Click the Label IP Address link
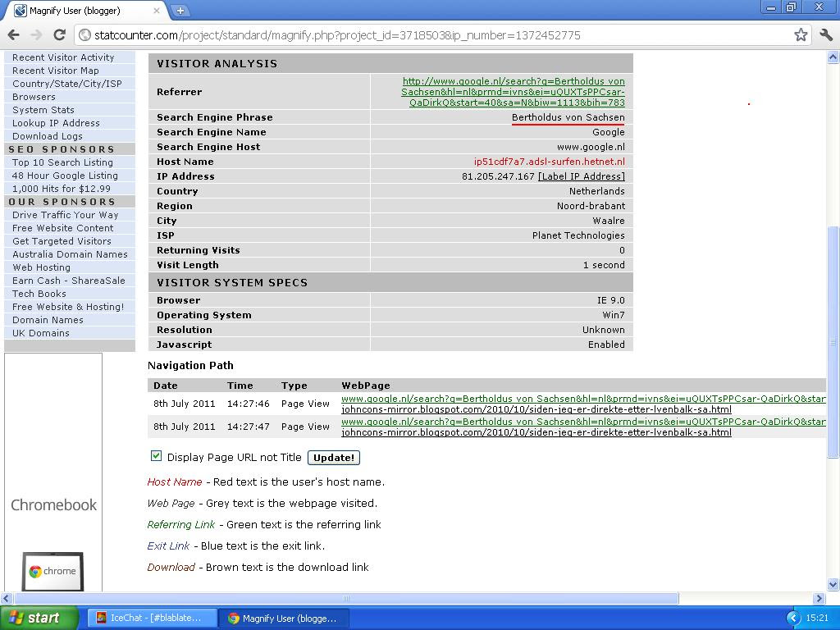The image size is (840, 630). point(582,176)
